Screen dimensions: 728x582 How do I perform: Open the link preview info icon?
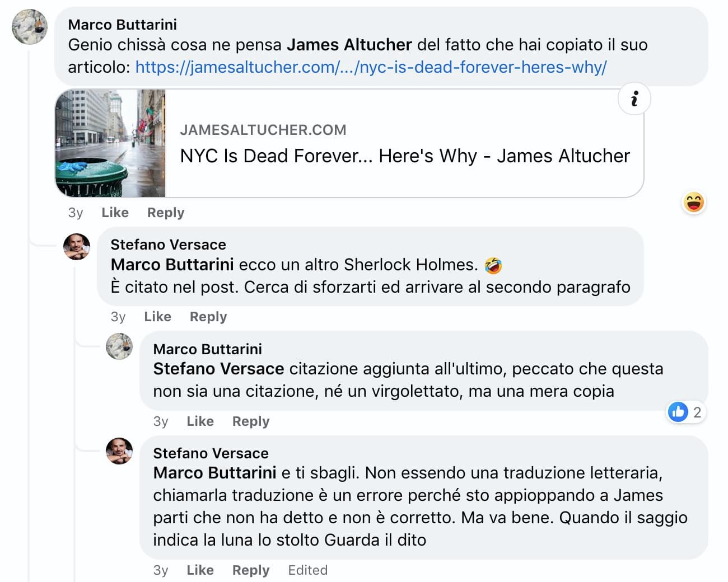(x=634, y=99)
